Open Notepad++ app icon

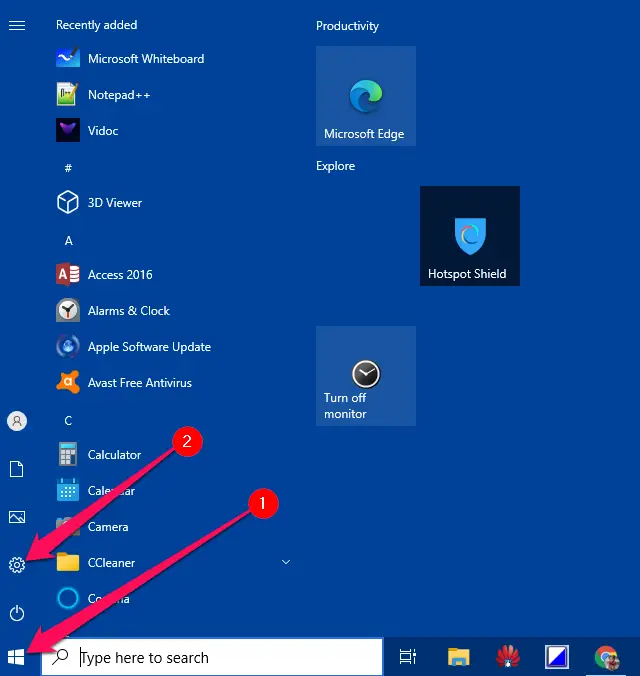68,94
